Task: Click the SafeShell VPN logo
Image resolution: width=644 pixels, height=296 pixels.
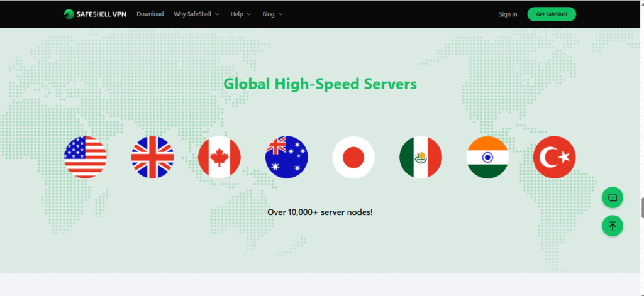Action: (x=94, y=14)
